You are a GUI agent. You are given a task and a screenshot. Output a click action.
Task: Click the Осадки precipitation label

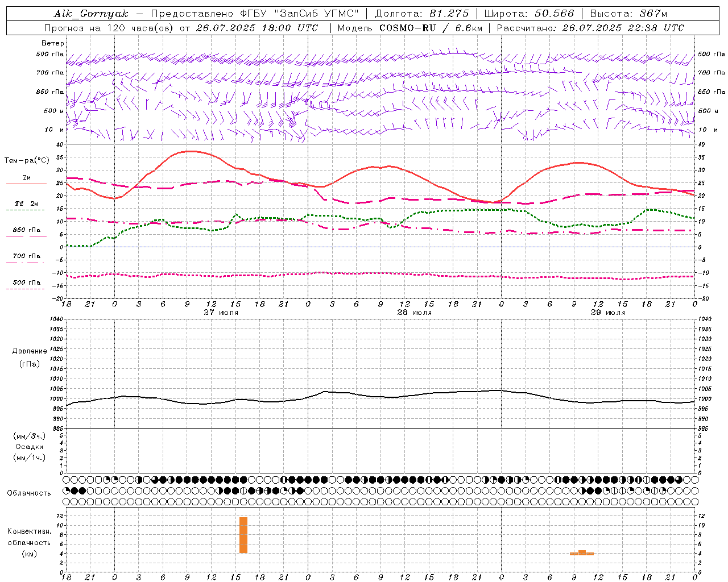coord(30,447)
